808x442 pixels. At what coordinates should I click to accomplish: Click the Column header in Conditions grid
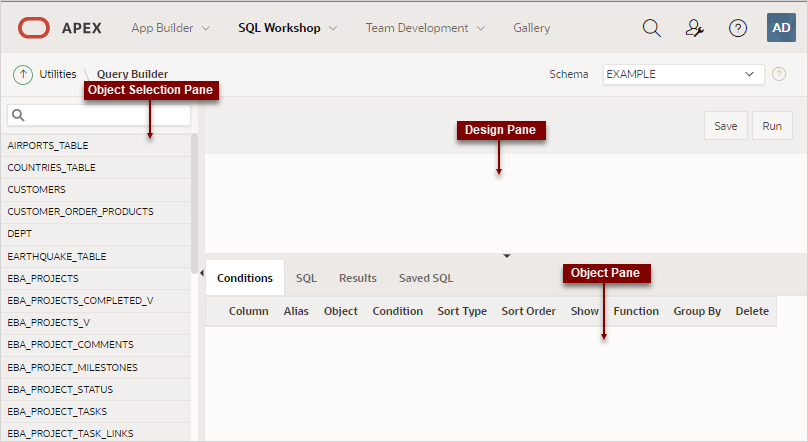[x=248, y=311]
